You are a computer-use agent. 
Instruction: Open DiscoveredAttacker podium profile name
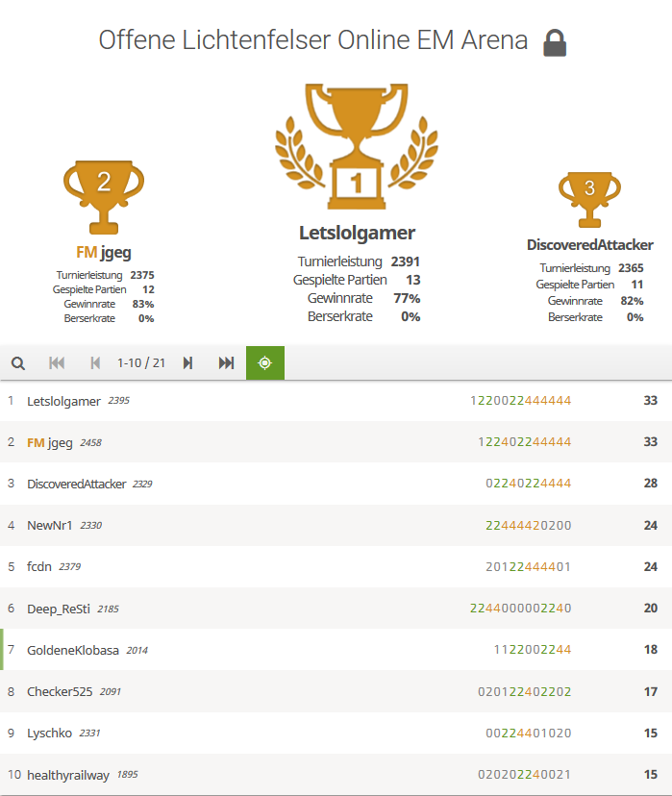[x=589, y=245]
